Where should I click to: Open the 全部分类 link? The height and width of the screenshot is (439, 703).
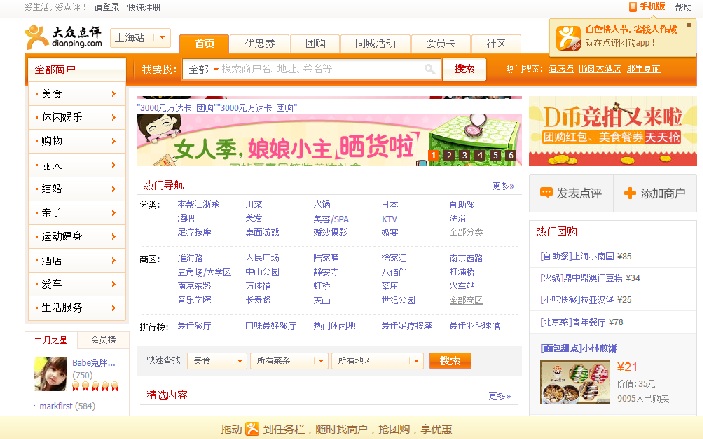click(466, 232)
